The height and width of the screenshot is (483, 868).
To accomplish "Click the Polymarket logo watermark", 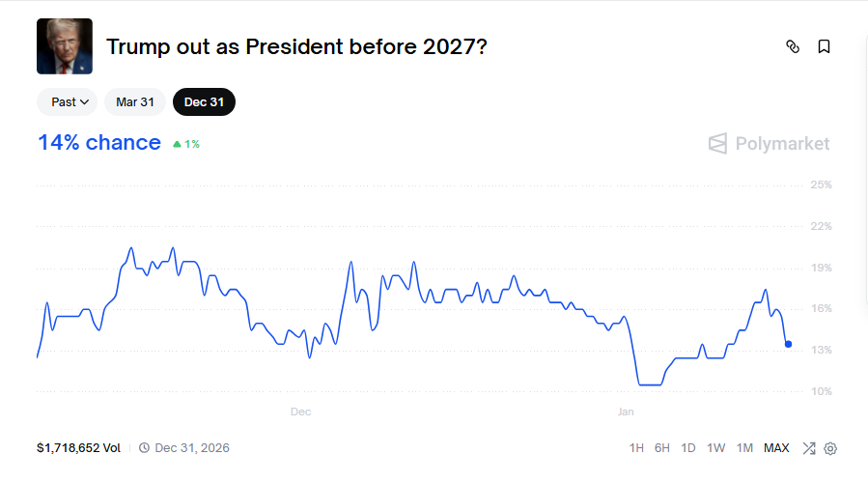I will point(769,144).
